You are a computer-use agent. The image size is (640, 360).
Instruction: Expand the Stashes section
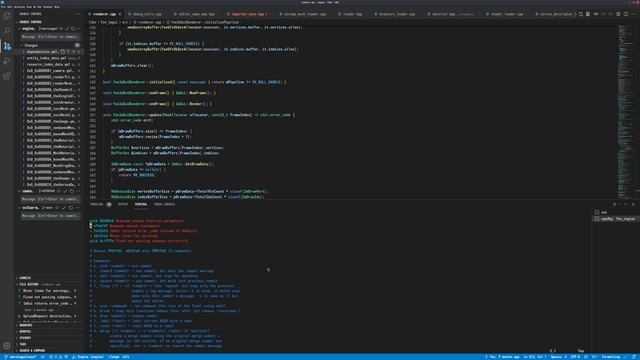(x=25, y=338)
